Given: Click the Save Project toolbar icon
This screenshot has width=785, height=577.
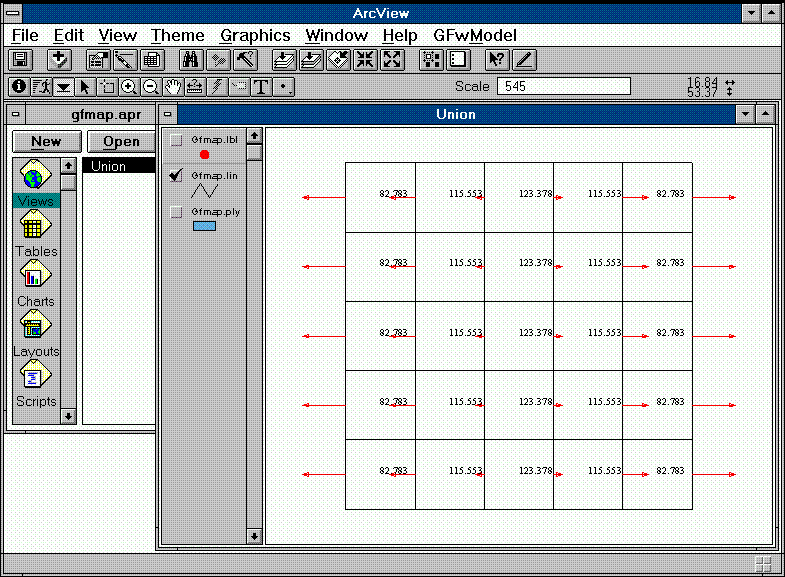Looking at the screenshot, I should 20,59.
